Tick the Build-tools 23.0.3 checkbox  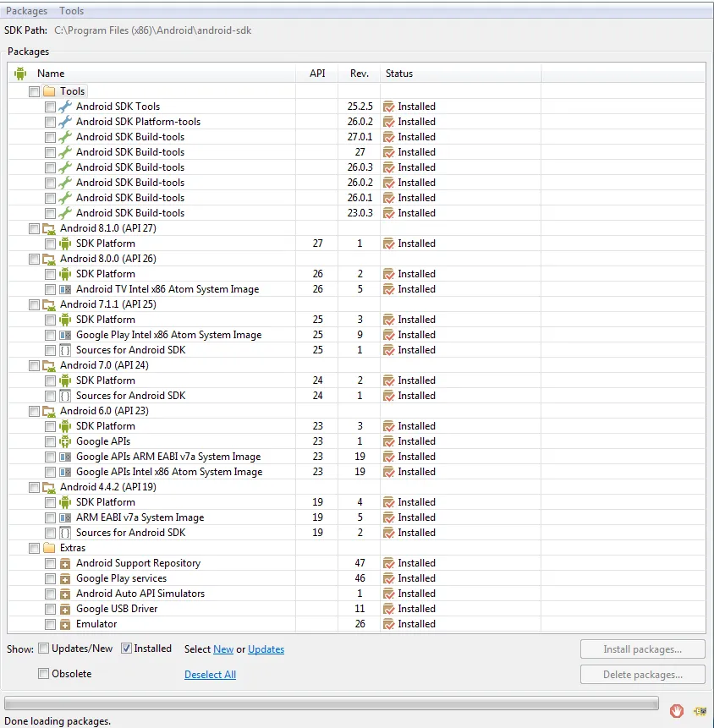(x=50, y=213)
